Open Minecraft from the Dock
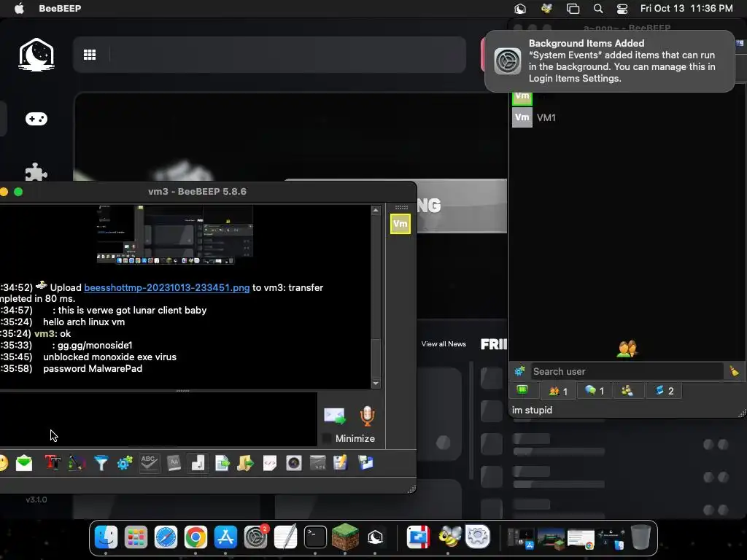Screen dimensions: 747x560 tap(345, 537)
